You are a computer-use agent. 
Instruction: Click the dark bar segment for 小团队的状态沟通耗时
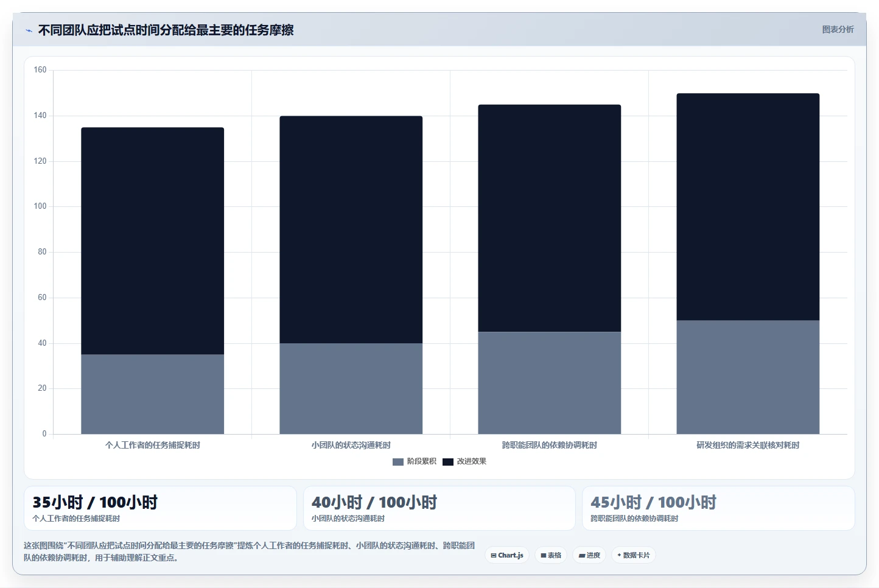click(x=351, y=229)
